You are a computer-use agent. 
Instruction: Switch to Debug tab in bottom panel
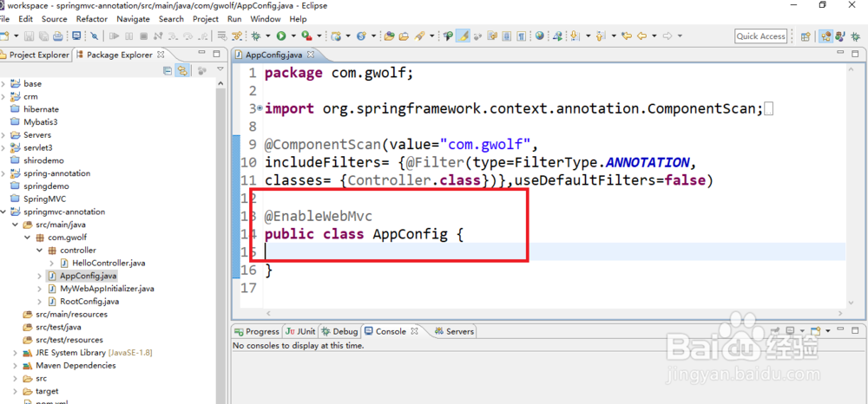click(x=340, y=331)
